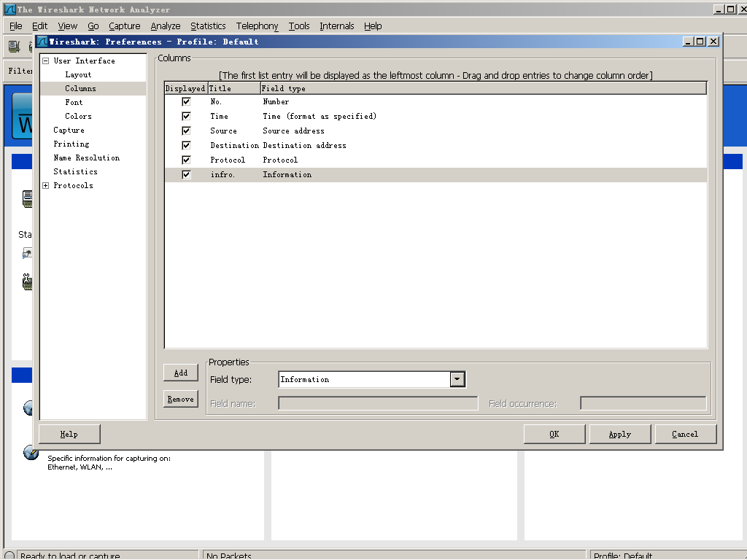Click the Displayed column header
The image size is (747, 560).
click(x=185, y=88)
